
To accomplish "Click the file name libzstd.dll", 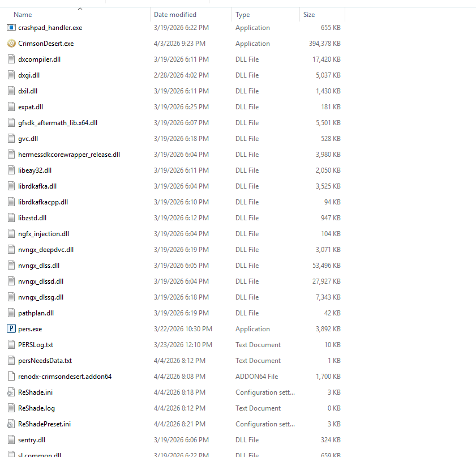I will pos(32,217).
